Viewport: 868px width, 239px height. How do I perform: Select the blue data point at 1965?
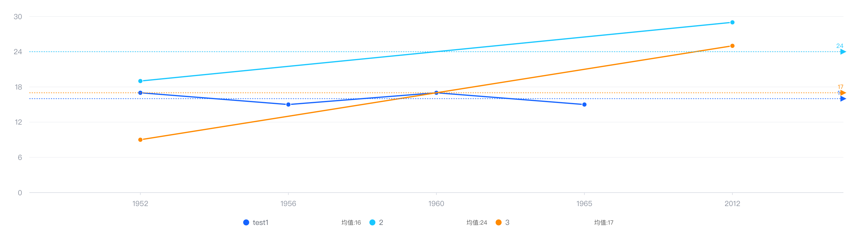point(584,105)
